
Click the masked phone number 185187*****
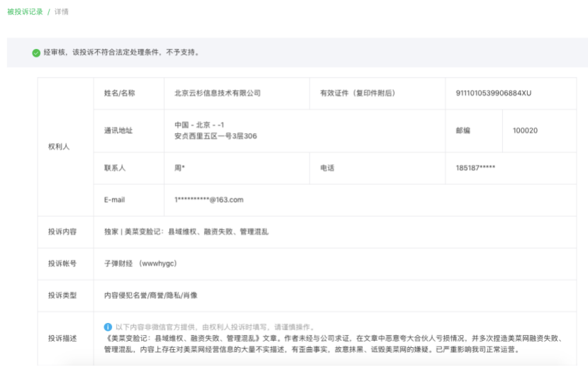475,168
